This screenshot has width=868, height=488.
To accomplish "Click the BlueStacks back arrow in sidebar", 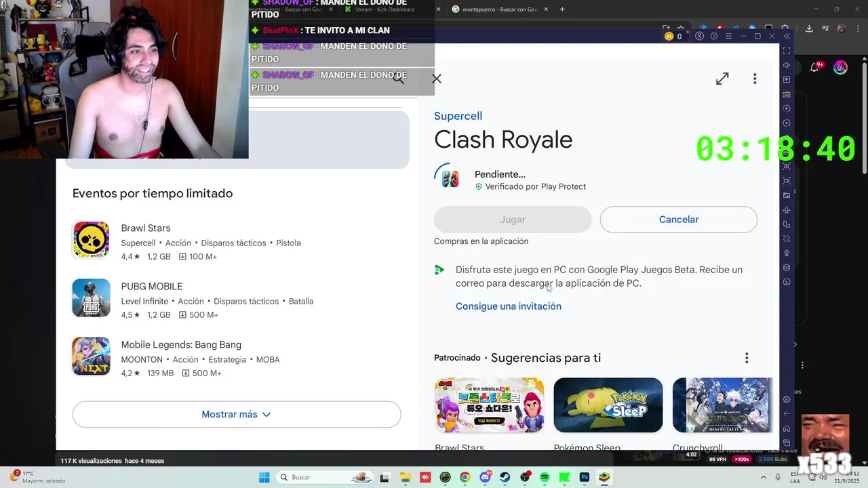I will coord(787,413).
